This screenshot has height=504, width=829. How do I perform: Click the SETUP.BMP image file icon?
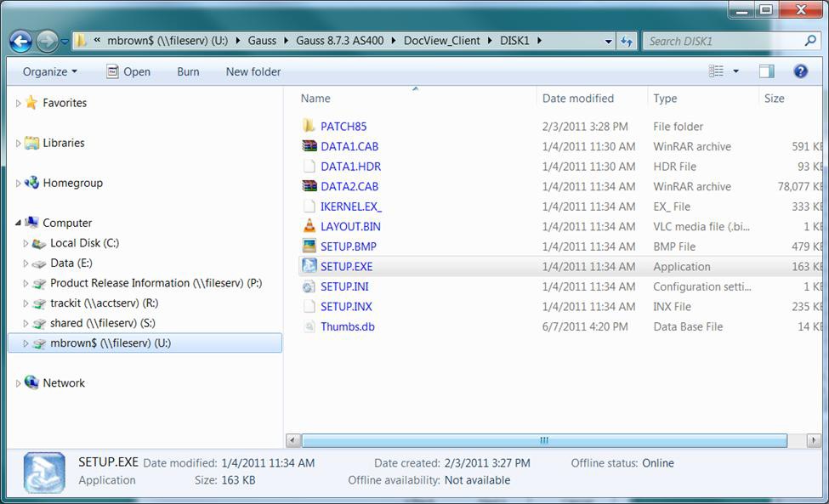coord(309,246)
